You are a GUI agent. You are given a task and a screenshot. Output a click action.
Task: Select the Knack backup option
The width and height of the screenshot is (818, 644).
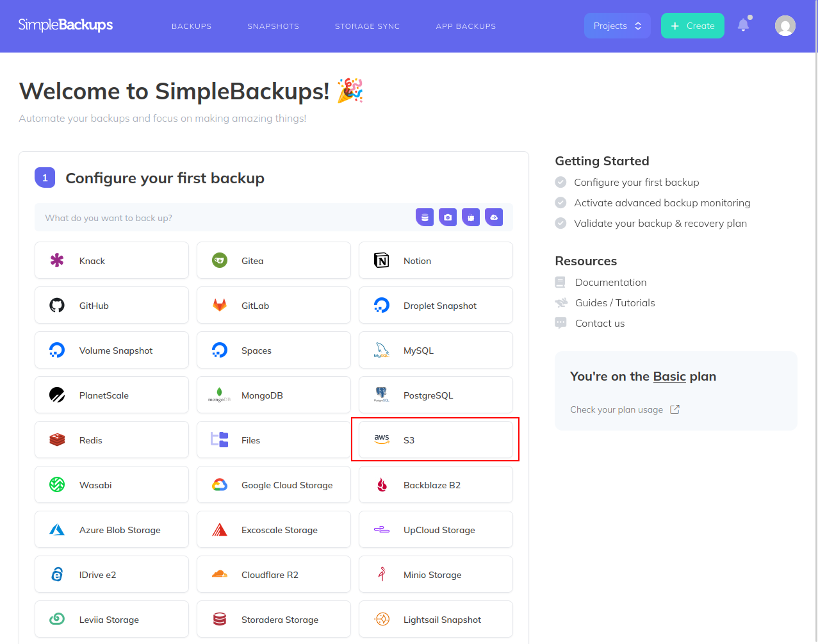[111, 260]
